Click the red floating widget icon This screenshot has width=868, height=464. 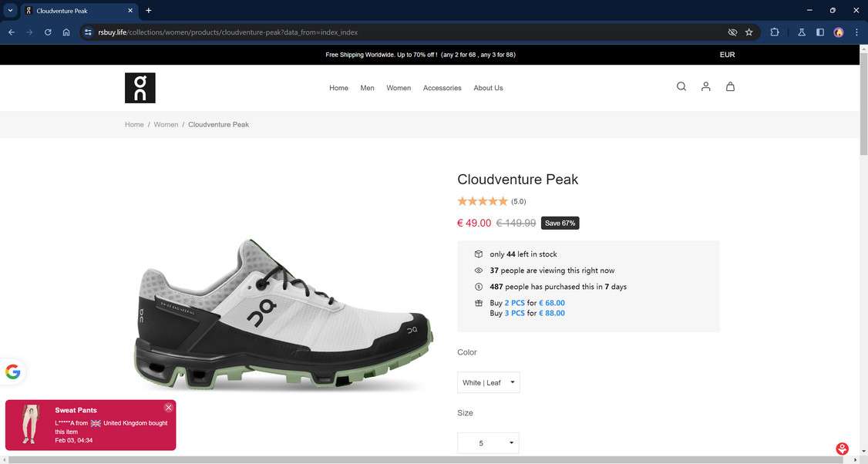click(x=842, y=449)
